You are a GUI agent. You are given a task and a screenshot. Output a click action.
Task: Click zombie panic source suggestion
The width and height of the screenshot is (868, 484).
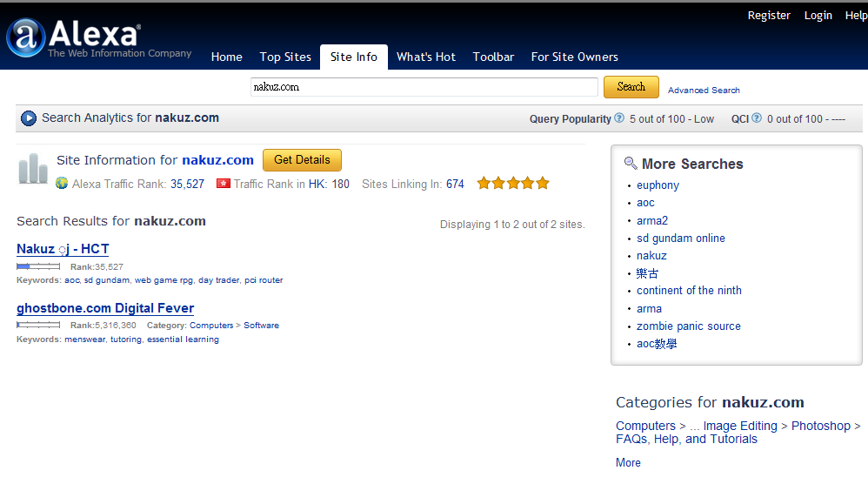(689, 326)
